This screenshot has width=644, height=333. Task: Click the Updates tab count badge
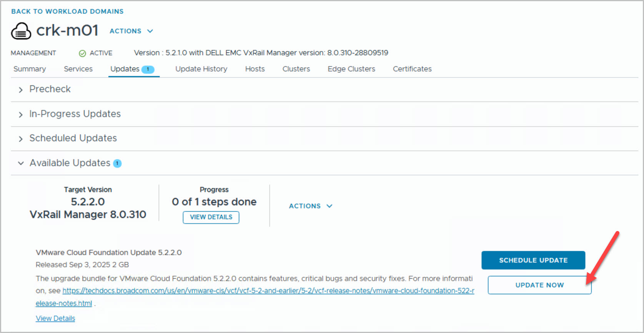tap(148, 69)
